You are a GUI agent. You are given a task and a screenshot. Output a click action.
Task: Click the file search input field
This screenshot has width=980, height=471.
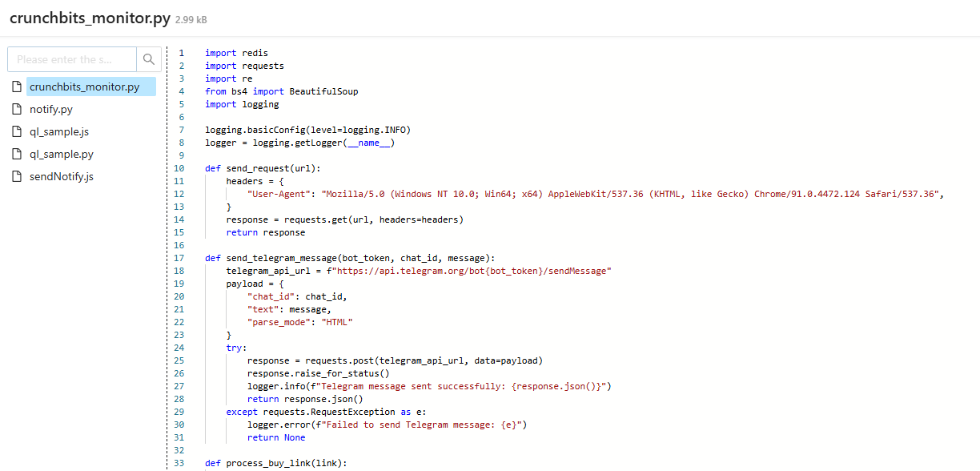point(72,59)
